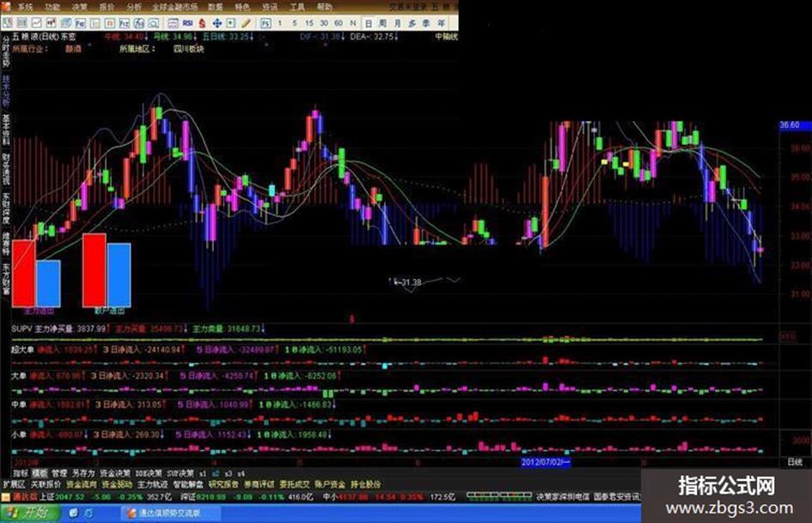Viewport: 812px width, 523px height.
Task: Open the 分析 menu
Action: pyautogui.click(x=133, y=7)
